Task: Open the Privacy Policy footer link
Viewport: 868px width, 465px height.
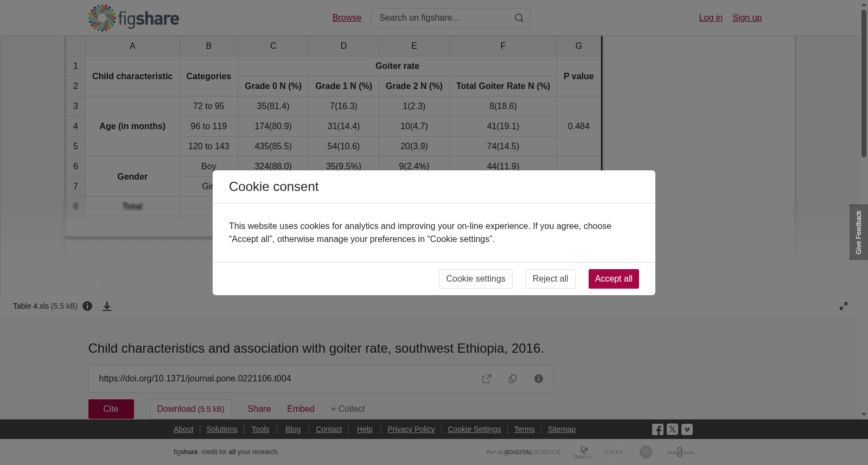Action: click(x=411, y=429)
